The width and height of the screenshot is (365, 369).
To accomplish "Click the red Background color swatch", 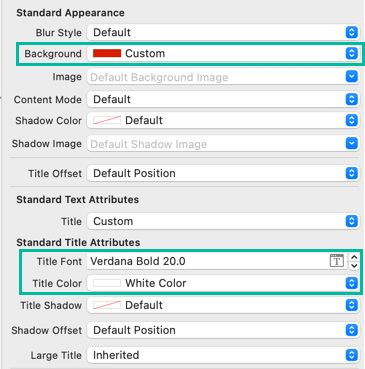I will click(x=107, y=53).
